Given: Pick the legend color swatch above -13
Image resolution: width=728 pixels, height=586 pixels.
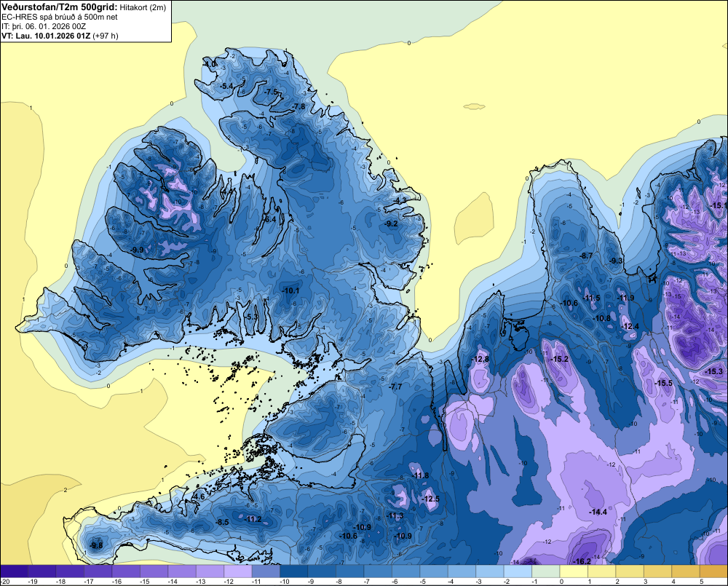Looking at the screenshot, I should 210,571.
